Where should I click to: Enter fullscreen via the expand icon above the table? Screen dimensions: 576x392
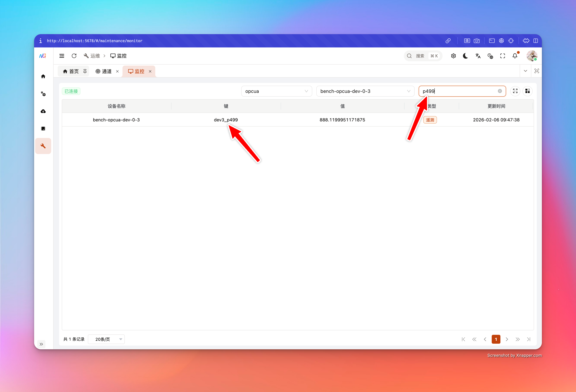(515, 91)
